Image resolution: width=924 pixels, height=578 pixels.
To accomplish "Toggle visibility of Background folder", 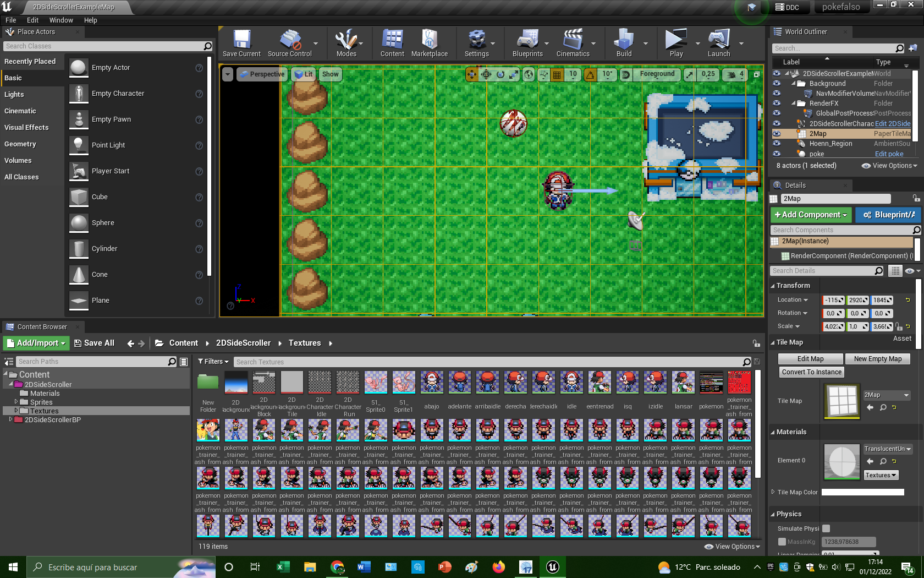I will coord(777,84).
